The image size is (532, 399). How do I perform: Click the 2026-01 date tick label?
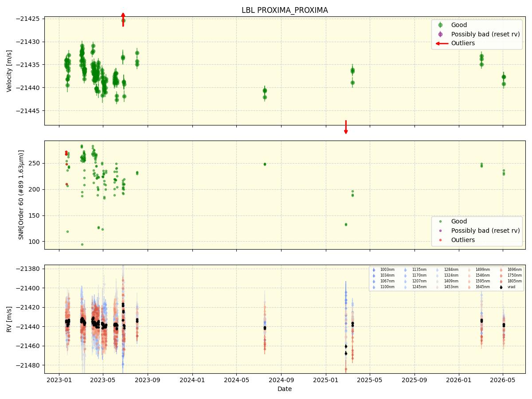pyautogui.click(x=459, y=380)
